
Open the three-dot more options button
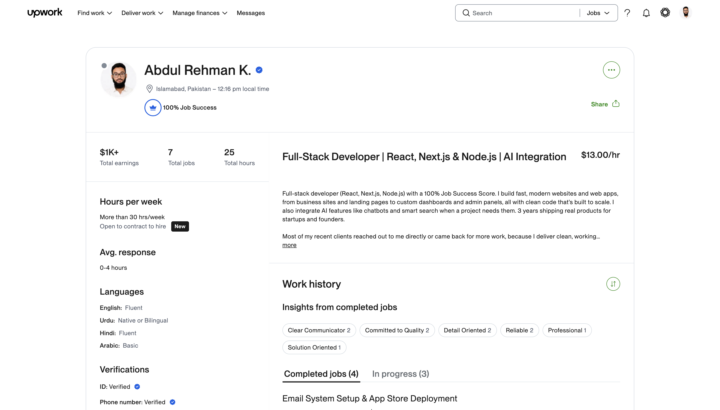click(611, 70)
